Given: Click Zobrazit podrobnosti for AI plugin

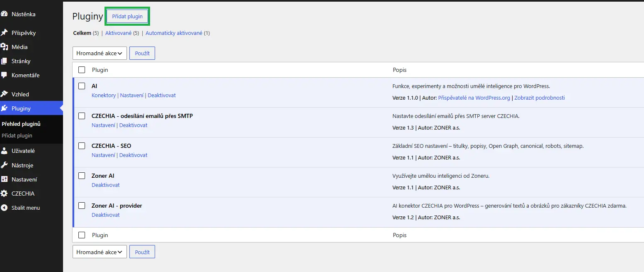Looking at the screenshot, I should pyautogui.click(x=540, y=98).
